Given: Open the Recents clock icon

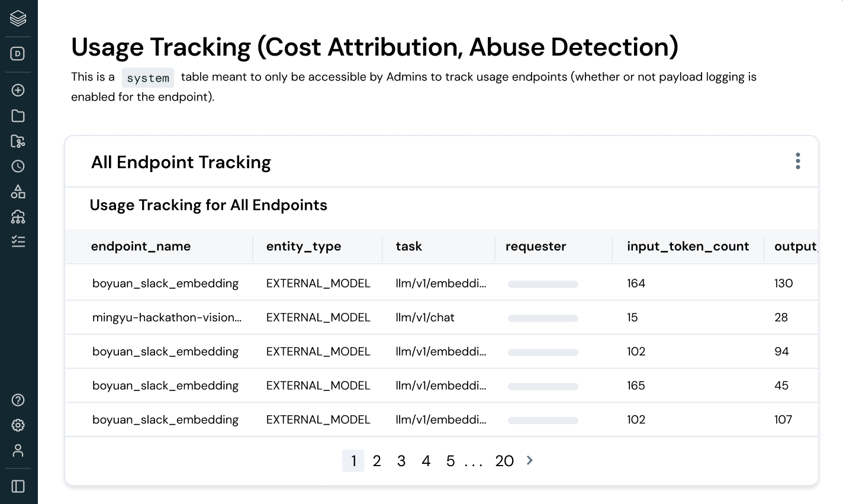Looking at the screenshot, I should [18, 166].
